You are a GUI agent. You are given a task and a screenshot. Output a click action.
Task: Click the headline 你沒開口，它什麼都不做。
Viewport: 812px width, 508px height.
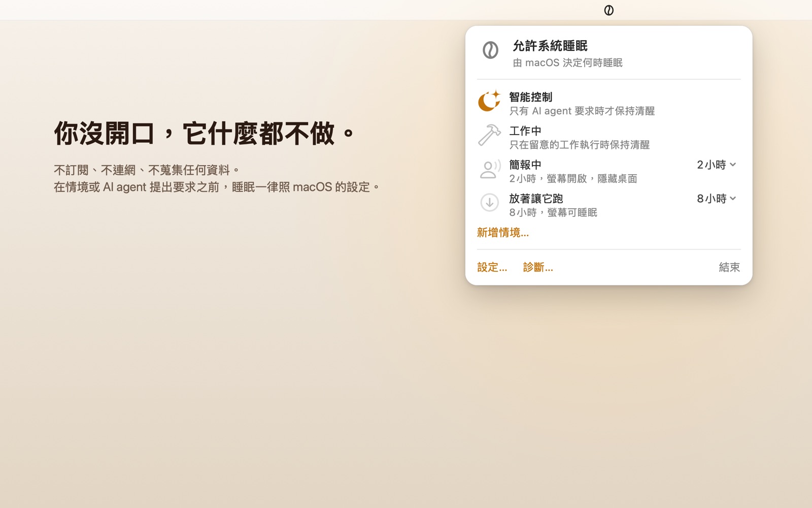point(205,134)
